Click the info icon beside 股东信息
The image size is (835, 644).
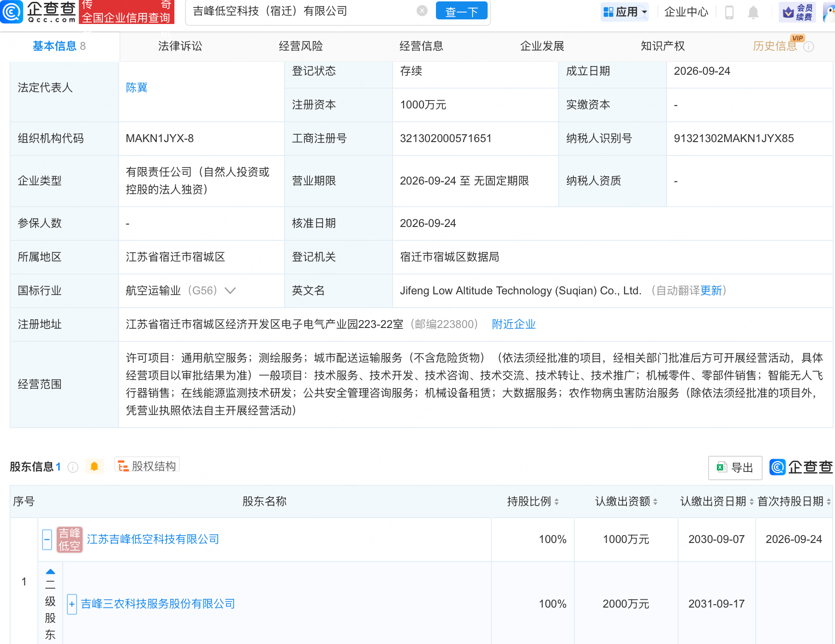73,467
